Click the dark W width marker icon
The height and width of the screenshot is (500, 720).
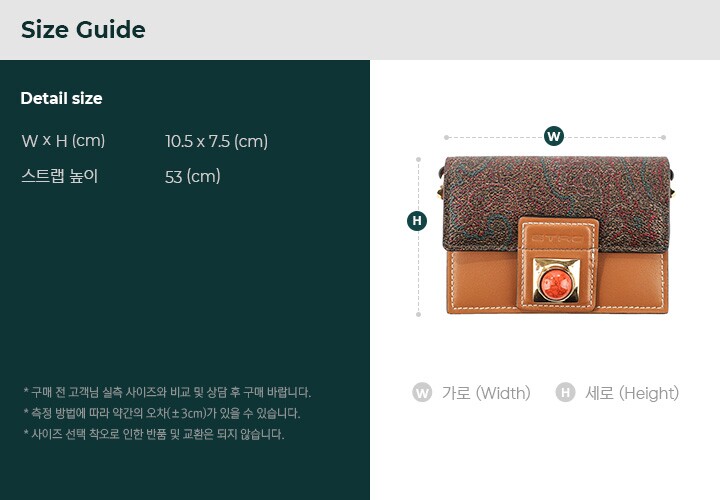pos(554,136)
